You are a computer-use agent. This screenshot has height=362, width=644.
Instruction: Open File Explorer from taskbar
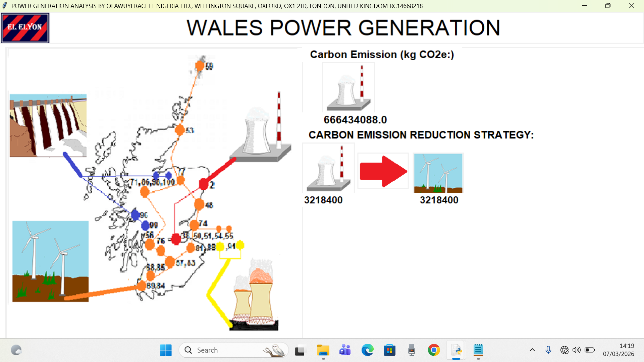coord(323,350)
